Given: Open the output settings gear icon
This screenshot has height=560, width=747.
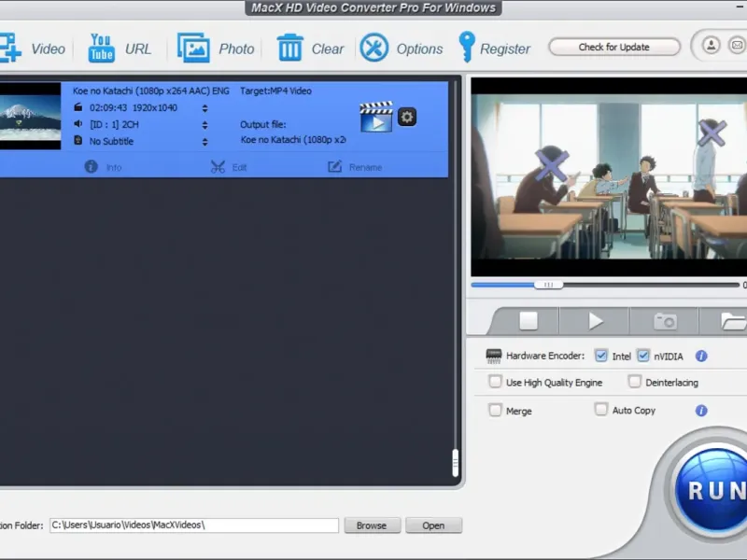Looking at the screenshot, I should (x=407, y=117).
